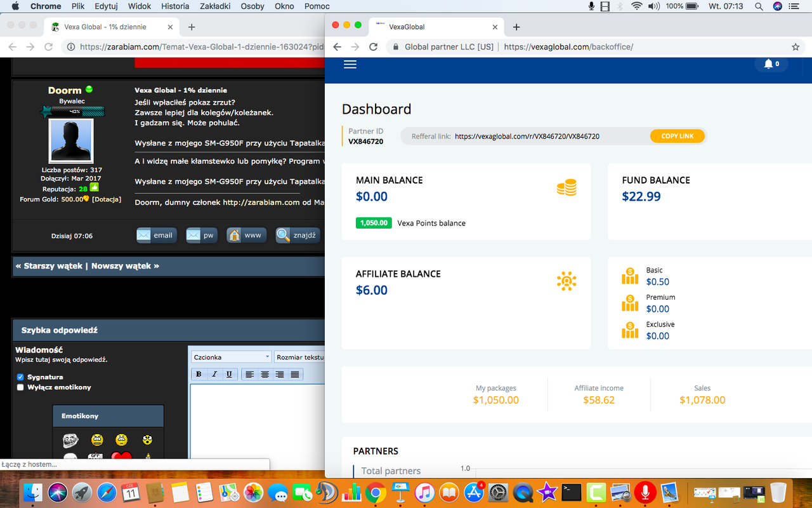Click the 1,050.00 Vexa Points badge

click(x=374, y=223)
